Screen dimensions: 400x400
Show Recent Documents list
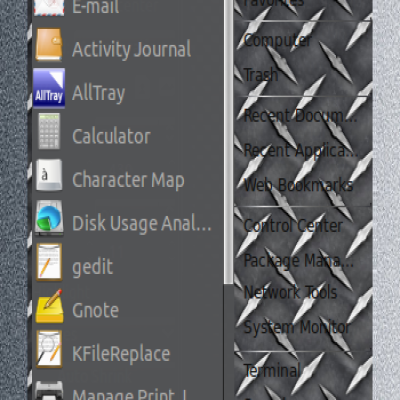tap(300, 116)
